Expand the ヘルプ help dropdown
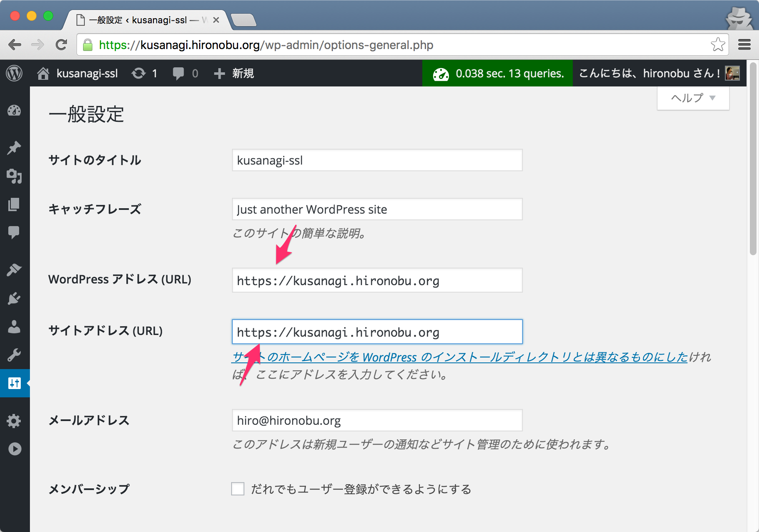Screen dimensions: 759x532 [693, 98]
